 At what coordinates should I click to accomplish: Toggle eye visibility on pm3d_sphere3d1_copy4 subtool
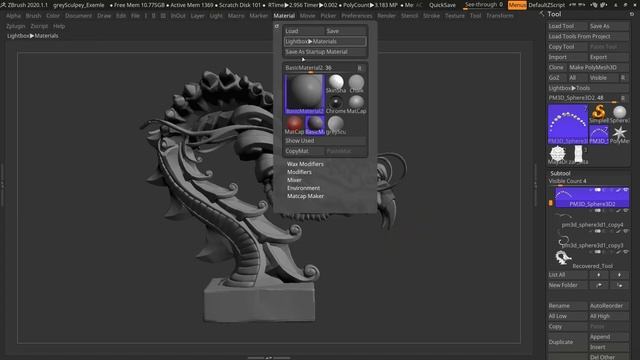coord(626,211)
